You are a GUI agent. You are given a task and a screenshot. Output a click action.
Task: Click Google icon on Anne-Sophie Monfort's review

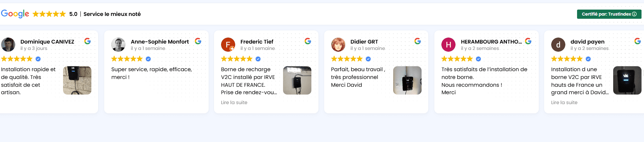pos(198,41)
